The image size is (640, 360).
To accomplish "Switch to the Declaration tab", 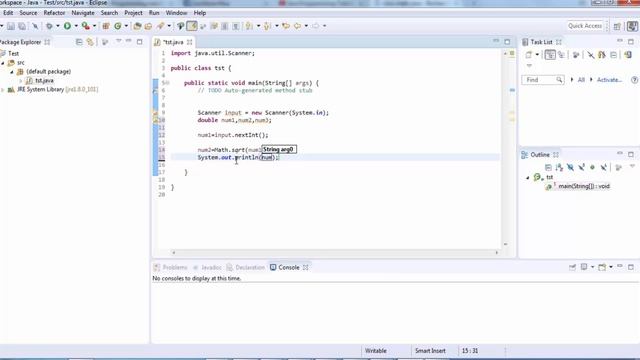I will tap(246, 267).
